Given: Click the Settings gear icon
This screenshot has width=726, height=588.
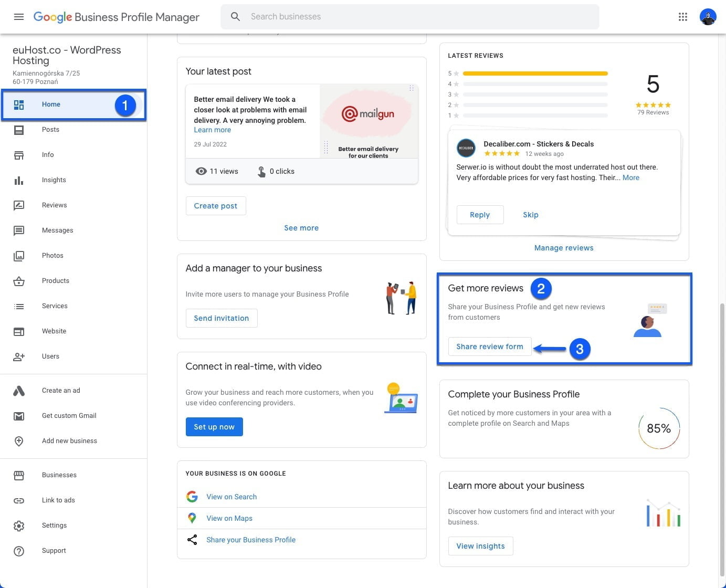Looking at the screenshot, I should click(19, 526).
